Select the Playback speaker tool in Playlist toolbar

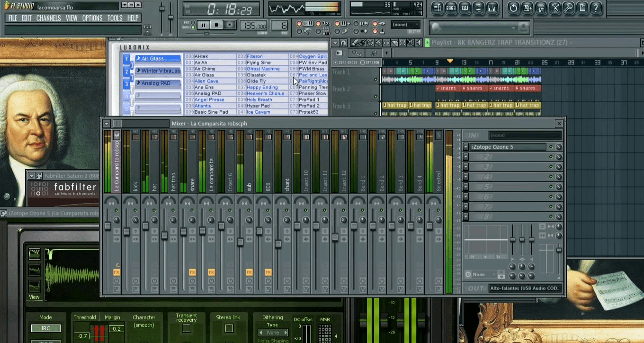coord(419,43)
